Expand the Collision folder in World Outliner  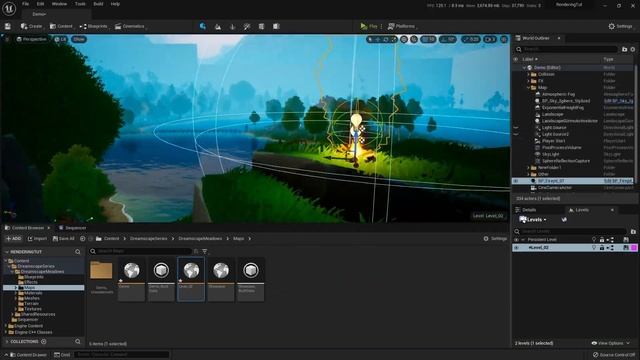528,74
